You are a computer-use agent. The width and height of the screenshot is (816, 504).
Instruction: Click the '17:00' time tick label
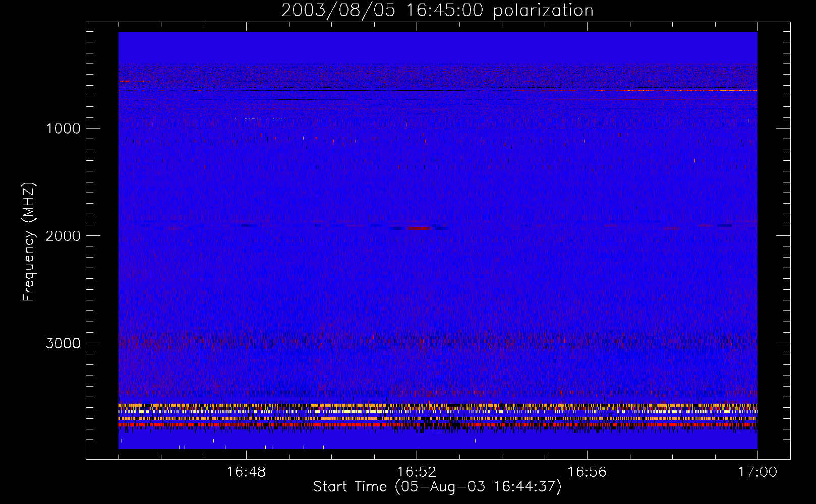[x=757, y=472]
